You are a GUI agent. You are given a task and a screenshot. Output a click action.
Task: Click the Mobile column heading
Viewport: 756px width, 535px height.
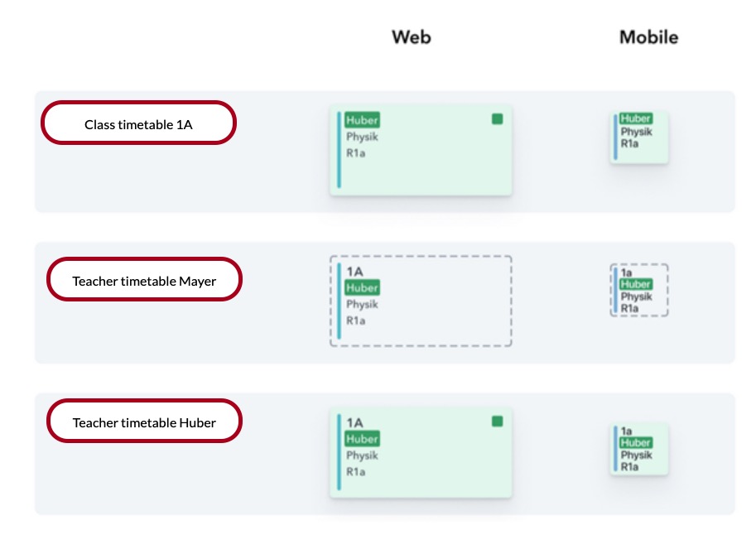point(648,37)
